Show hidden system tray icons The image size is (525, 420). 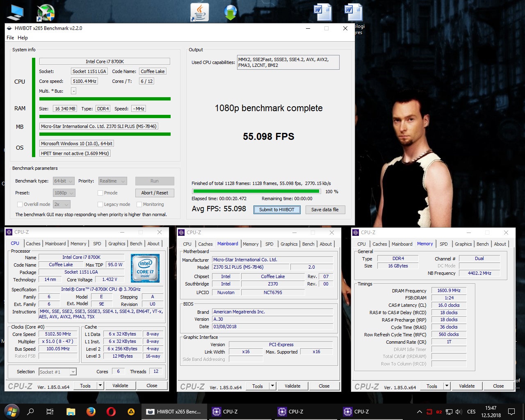click(419, 411)
